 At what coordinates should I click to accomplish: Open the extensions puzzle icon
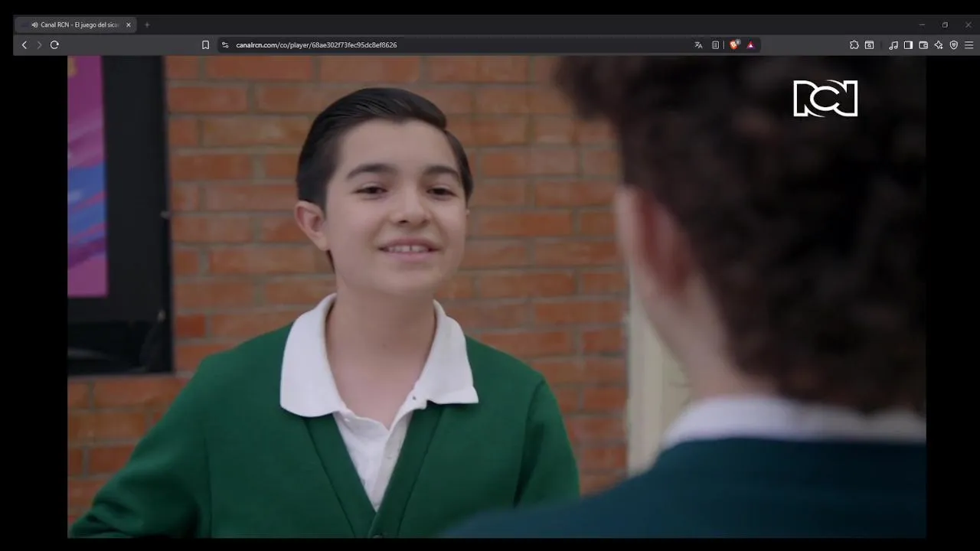[x=854, y=45]
